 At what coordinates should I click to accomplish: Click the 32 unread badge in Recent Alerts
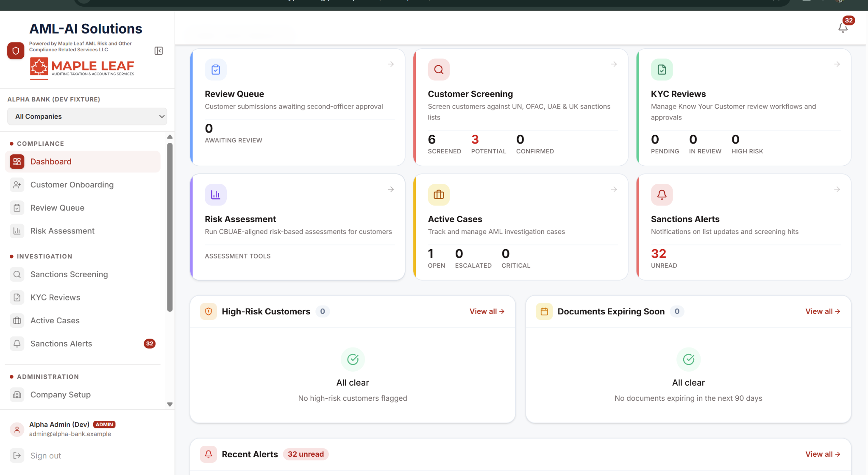306,454
